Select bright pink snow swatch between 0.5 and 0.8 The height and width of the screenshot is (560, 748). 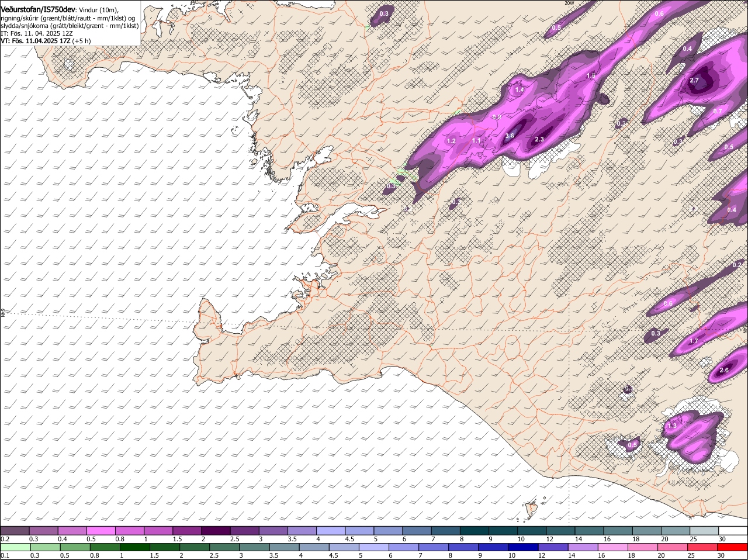coord(101,530)
